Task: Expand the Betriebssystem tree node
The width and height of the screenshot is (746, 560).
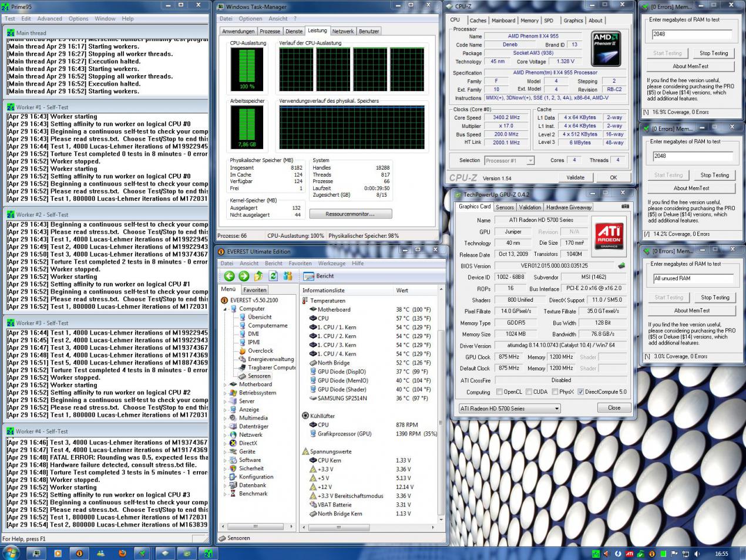Action: (225, 393)
